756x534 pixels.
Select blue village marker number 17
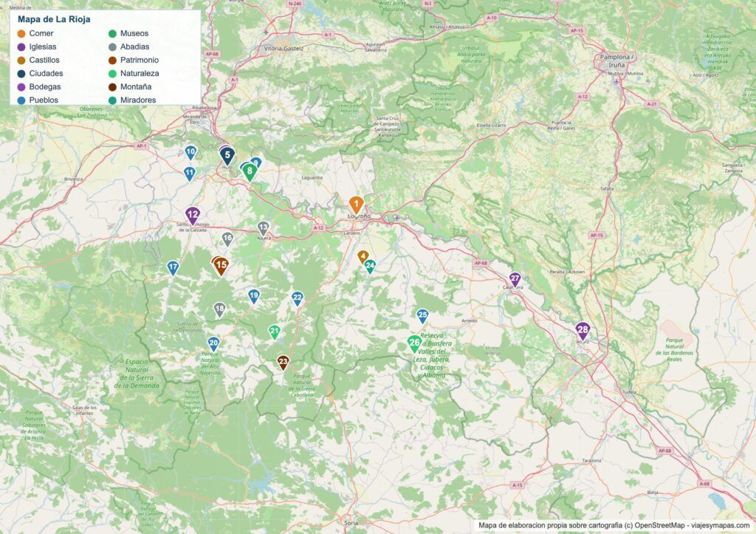(x=173, y=267)
